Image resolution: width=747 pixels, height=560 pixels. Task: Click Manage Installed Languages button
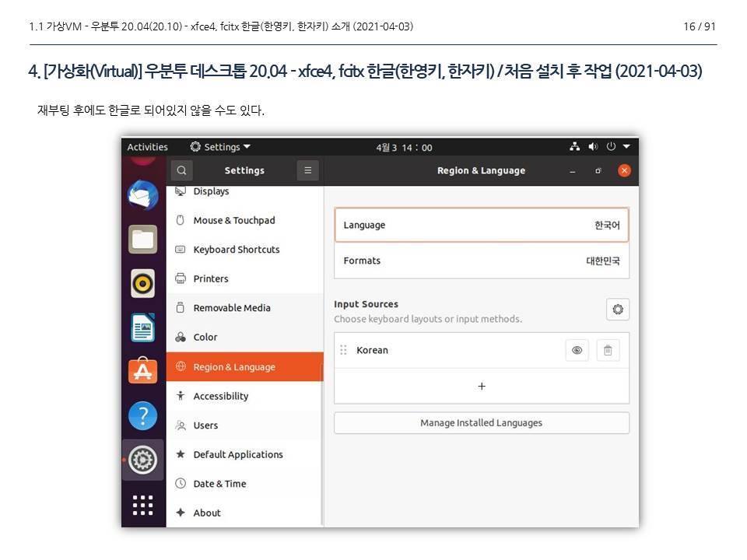[x=482, y=423]
